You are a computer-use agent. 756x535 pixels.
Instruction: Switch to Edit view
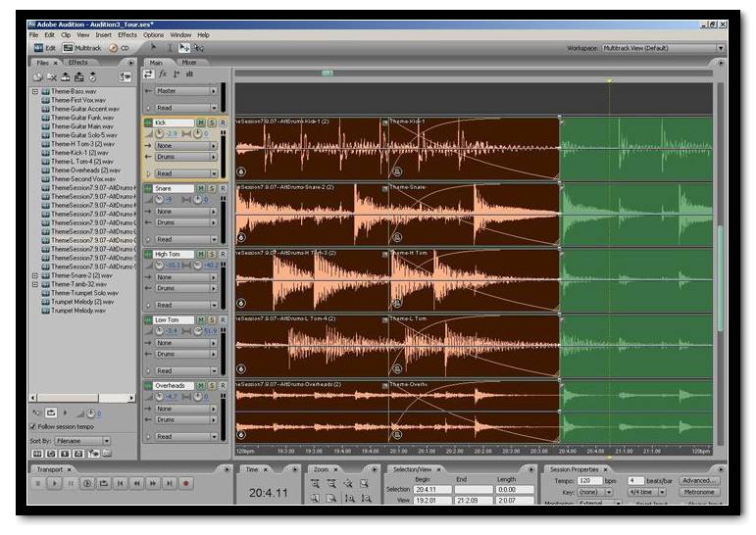(x=44, y=48)
